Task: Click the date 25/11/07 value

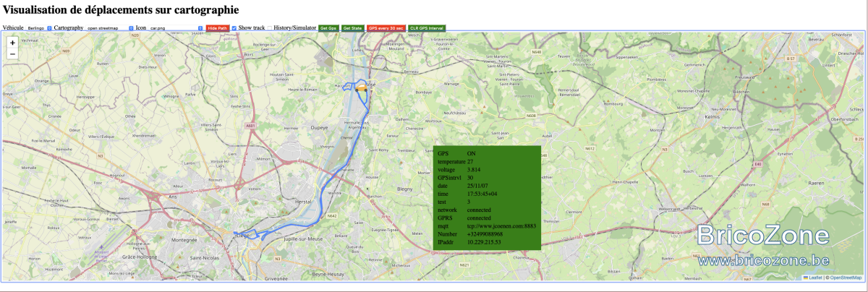Action: 477,186
